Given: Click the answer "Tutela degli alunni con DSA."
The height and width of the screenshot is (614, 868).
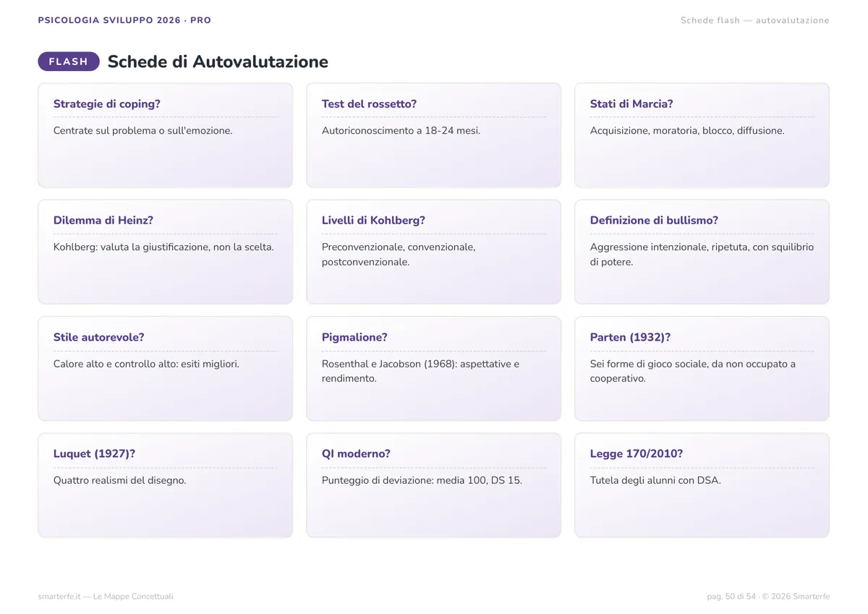Looking at the screenshot, I should coord(655,480).
